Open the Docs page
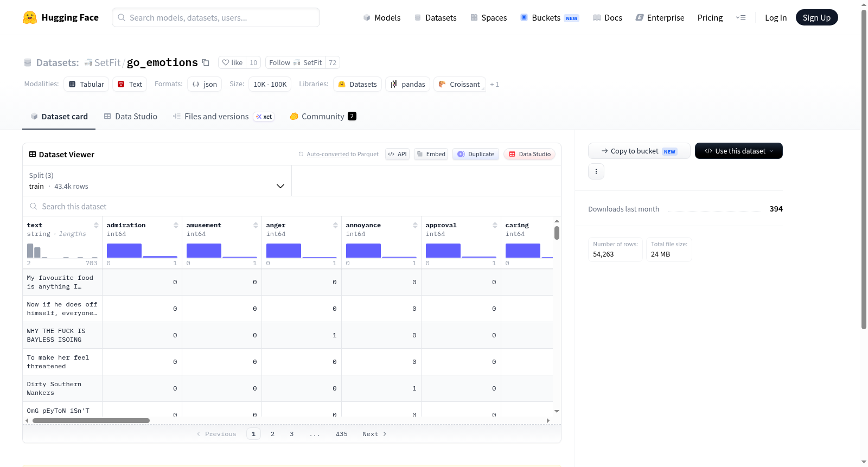This screenshot has width=868, height=467. click(x=608, y=17)
